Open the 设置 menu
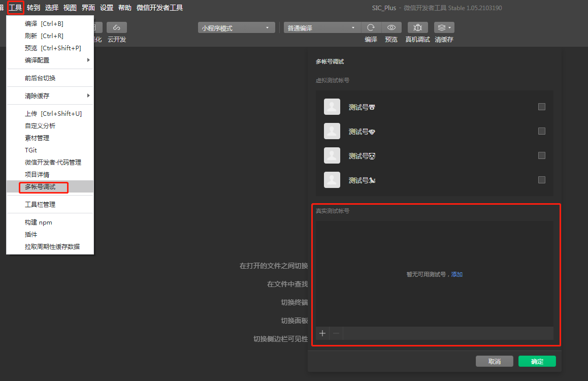588x381 pixels. (107, 8)
